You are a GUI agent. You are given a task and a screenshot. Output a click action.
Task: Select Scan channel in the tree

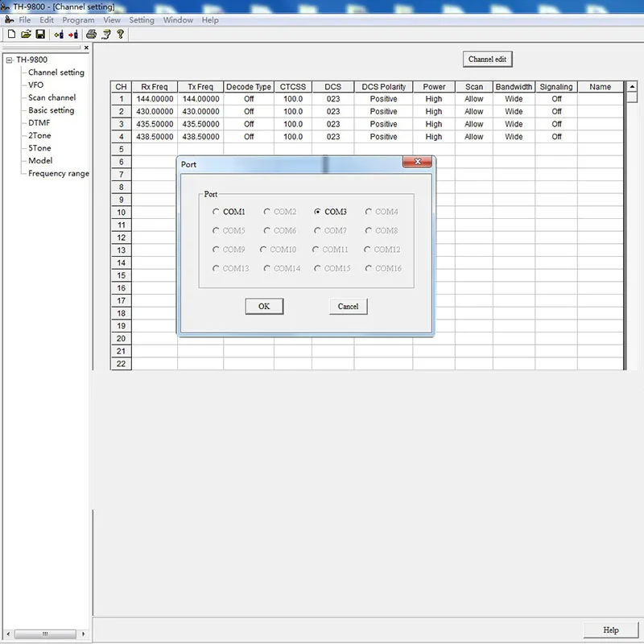(52, 97)
